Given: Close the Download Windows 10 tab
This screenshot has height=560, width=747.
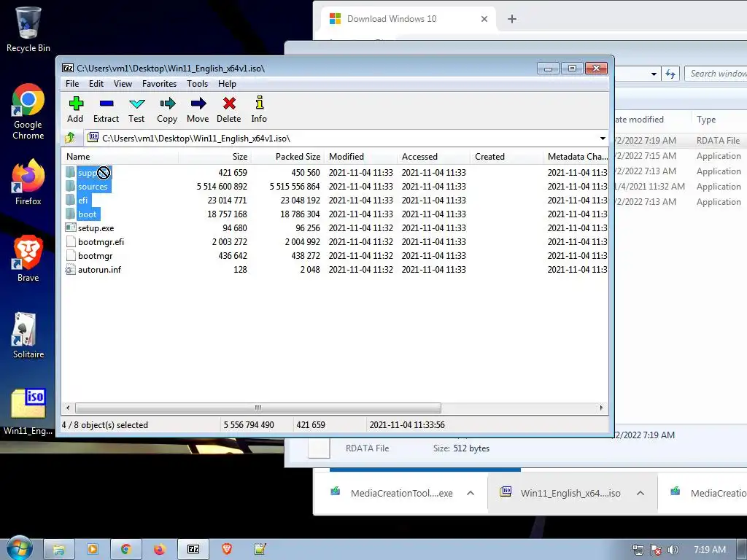Looking at the screenshot, I should click(x=484, y=19).
